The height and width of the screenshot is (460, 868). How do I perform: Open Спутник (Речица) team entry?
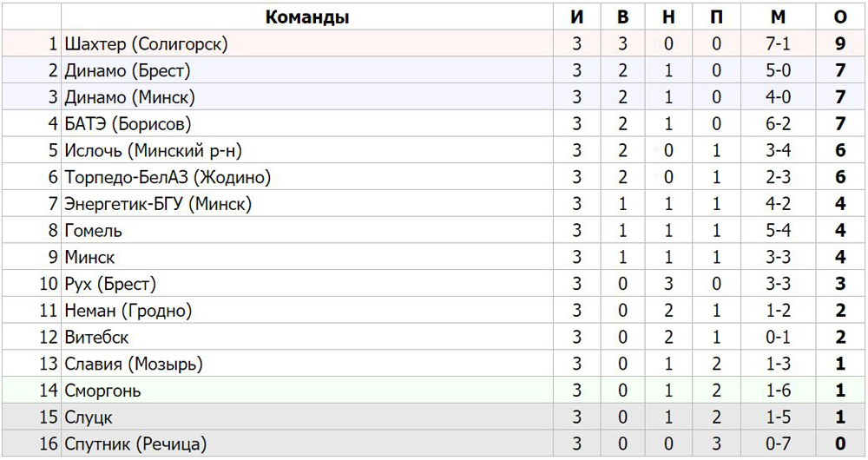[x=135, y=444]
